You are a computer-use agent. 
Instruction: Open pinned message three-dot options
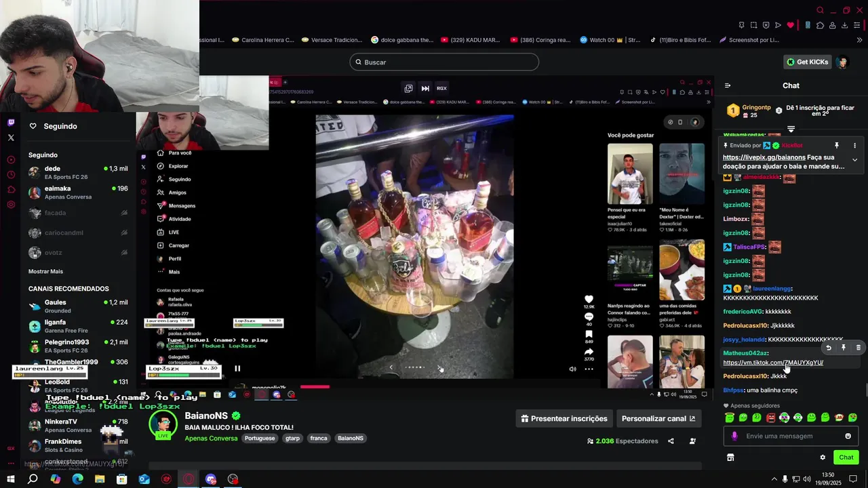pos(854,146)
